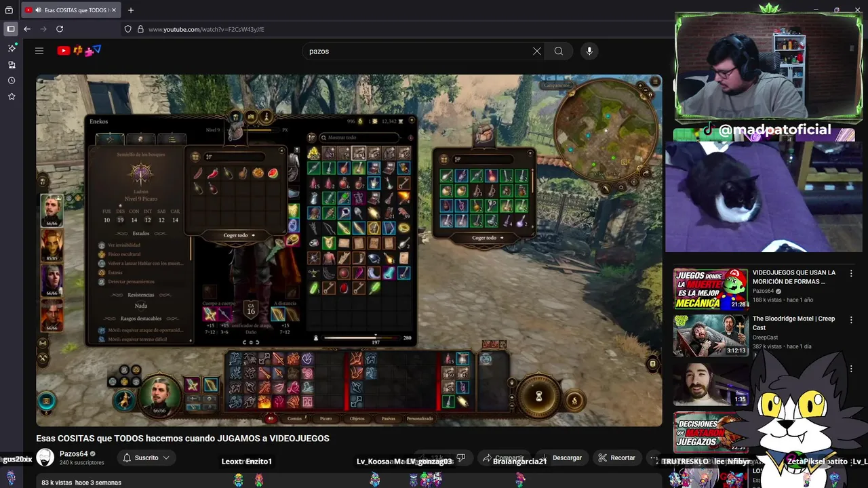Run search with magnifier button
This screenshot has height=488, width=868.
coord(559,51)
